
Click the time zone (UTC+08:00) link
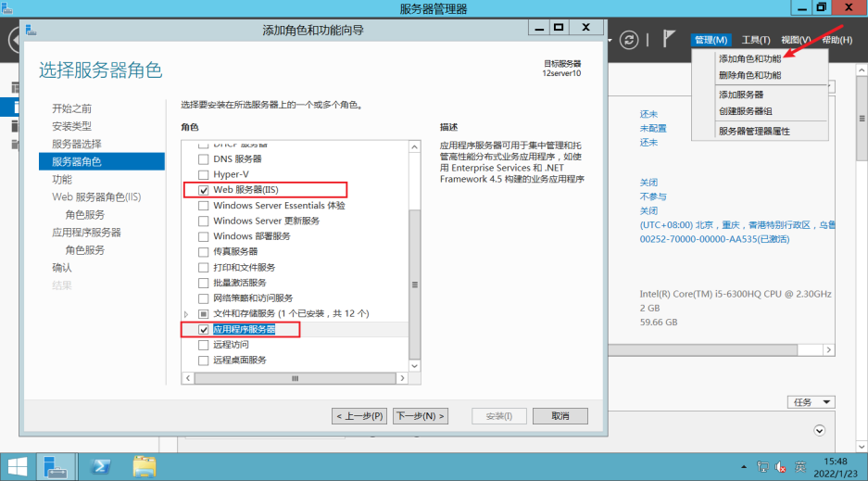[737, 225]
